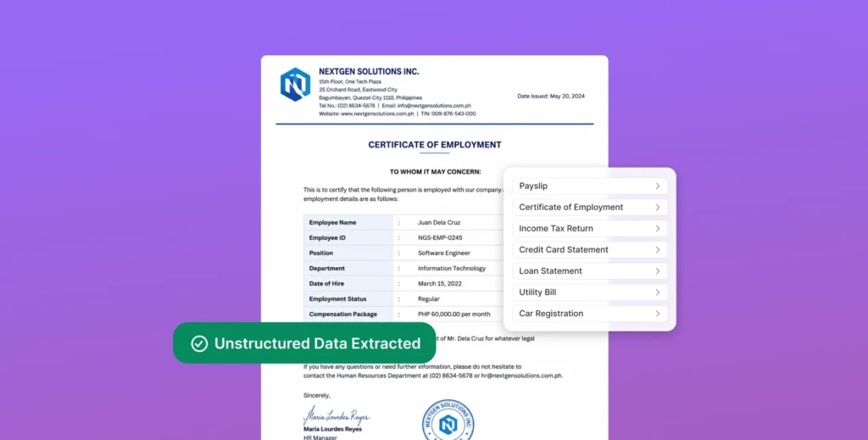Click the Unstructured Data Extracted banner
The height and width of the screenshot is (440, 868).
304,343
